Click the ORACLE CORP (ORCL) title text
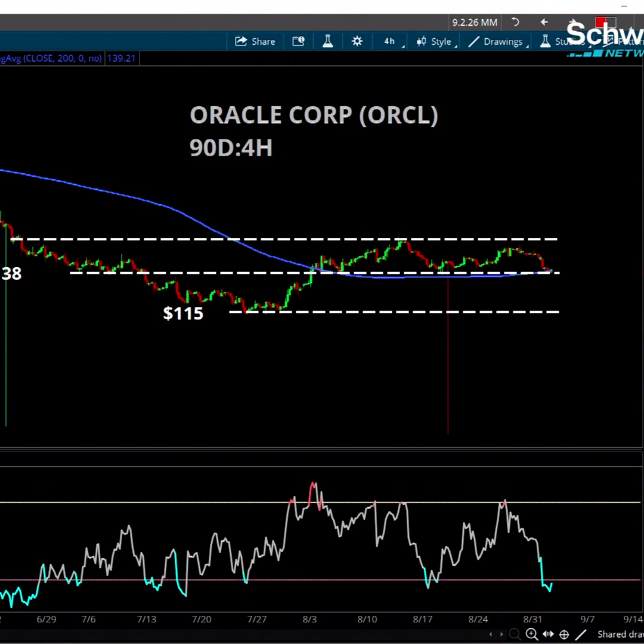The image size is (644, 644). 314,115
